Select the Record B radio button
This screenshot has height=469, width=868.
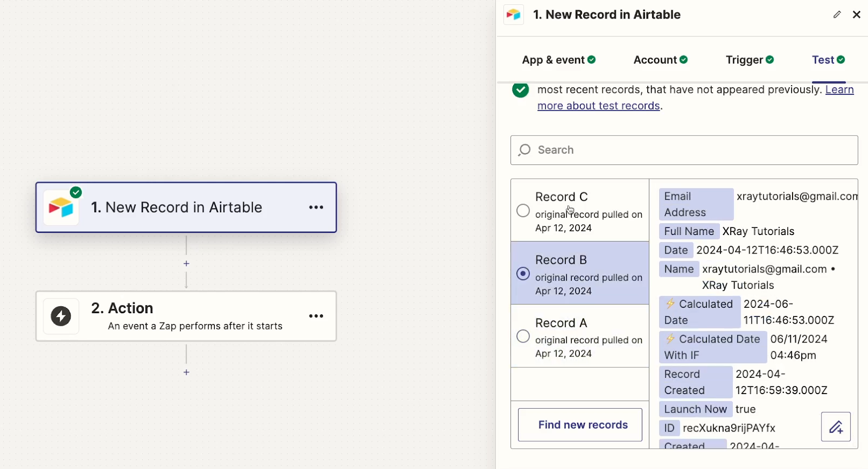click(x=523, y=274)
